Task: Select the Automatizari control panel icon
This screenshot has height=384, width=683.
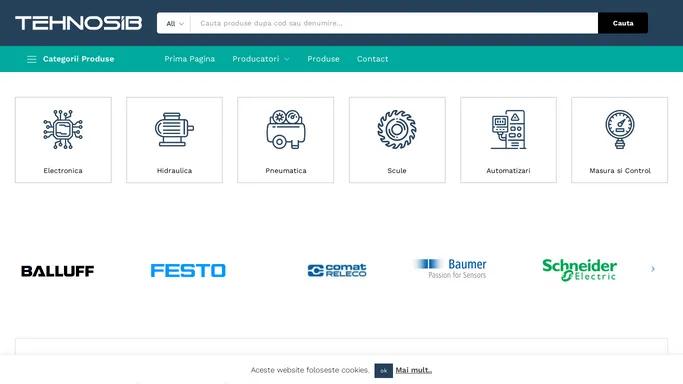Action: (x=508, y=129)
